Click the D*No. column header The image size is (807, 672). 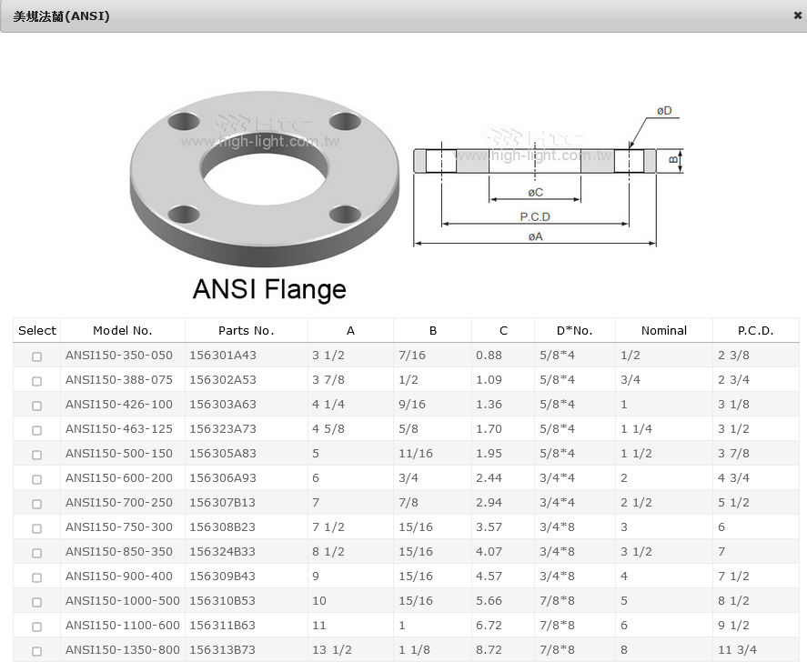pos(574,331)
